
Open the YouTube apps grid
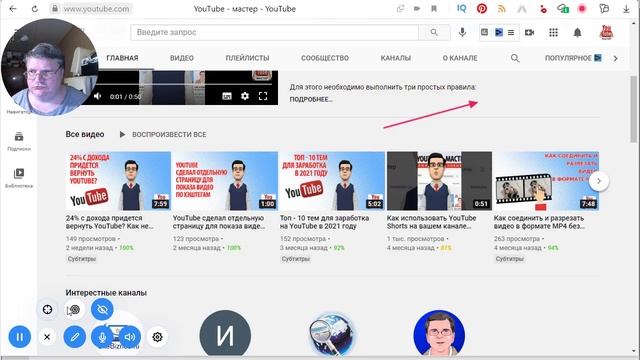point(553,32)
